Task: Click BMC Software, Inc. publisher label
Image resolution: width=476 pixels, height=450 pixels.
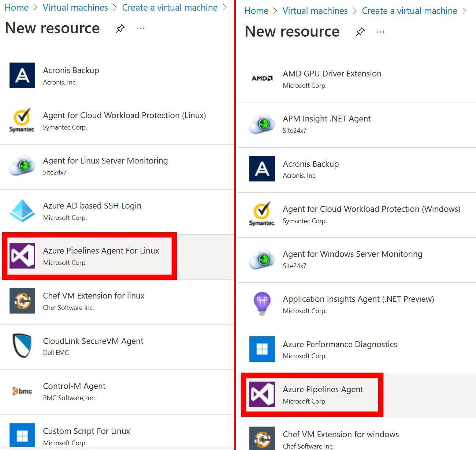Action: (x=69, y=398)
